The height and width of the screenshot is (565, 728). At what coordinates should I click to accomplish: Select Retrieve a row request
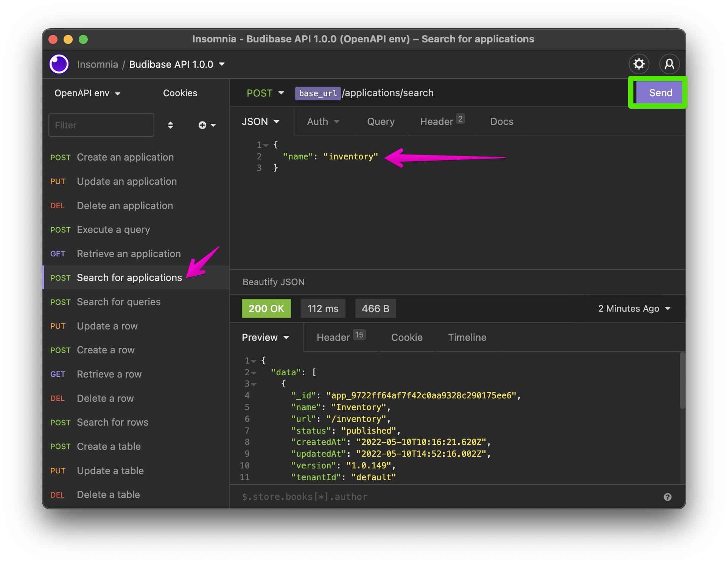click(x=136, y=374)
